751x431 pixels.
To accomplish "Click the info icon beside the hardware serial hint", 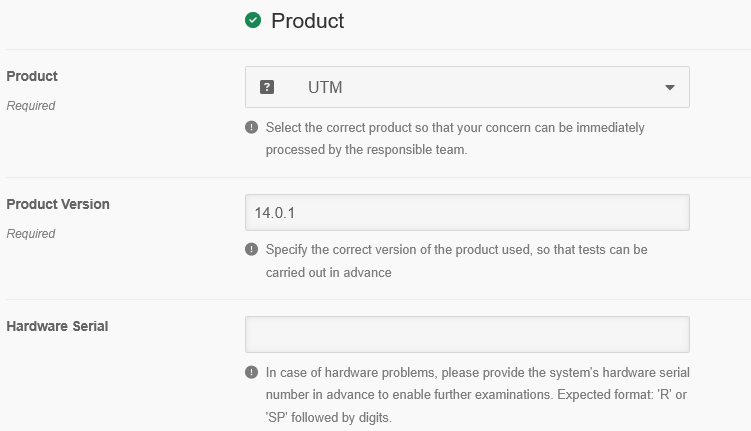I will (251, 372).
